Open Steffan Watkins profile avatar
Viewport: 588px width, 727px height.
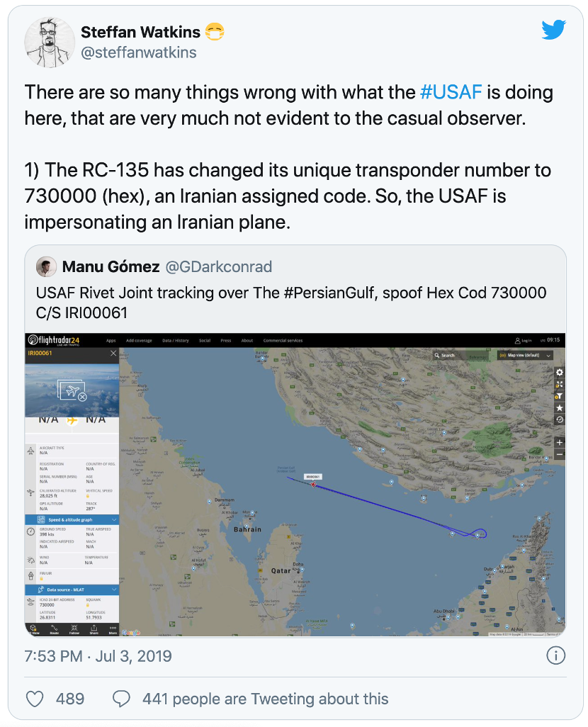[x=49, y=43]
